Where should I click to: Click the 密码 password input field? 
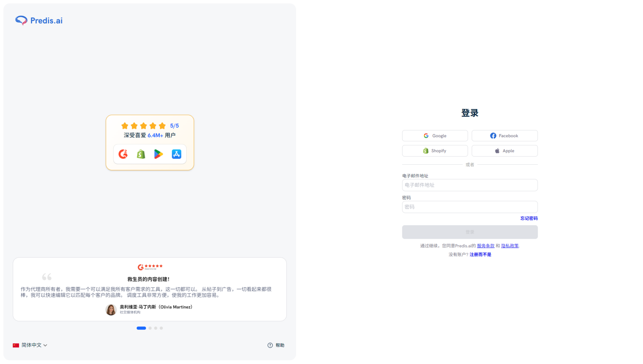pos(470,207)
